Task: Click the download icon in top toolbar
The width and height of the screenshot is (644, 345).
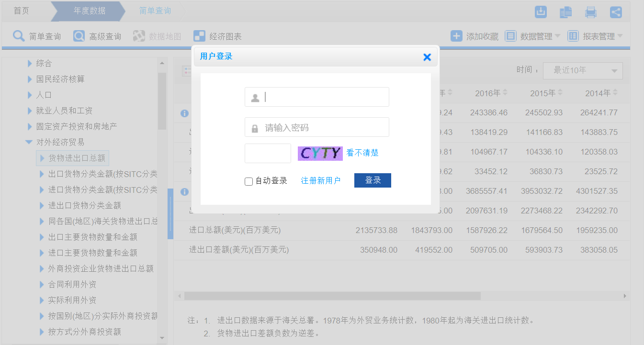Action: tap(541, 12)
